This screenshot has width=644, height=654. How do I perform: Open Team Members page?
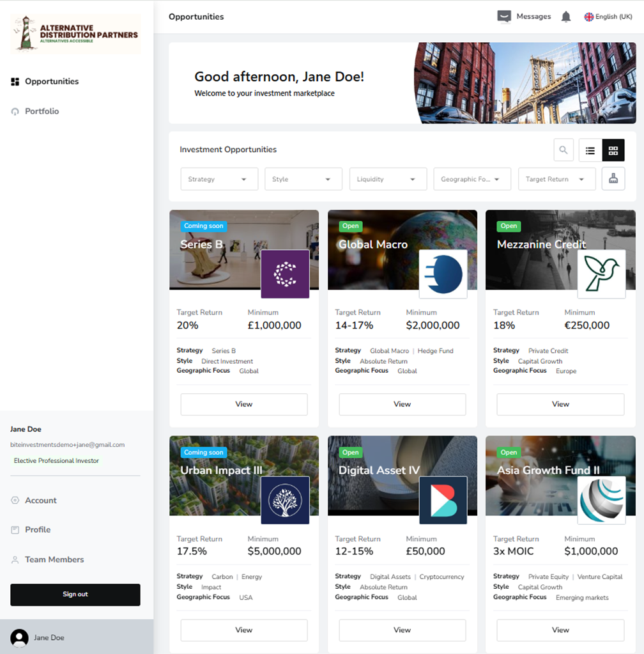[54, 559]
